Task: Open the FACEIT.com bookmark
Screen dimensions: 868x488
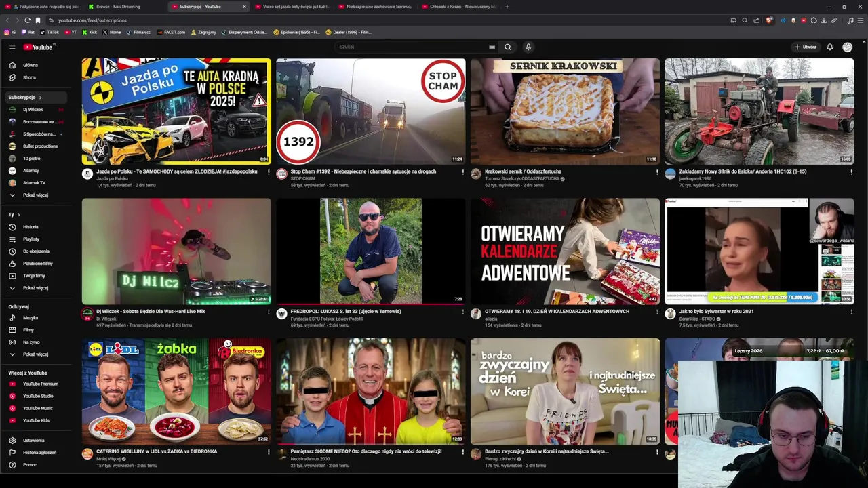Action: coord(171,32)
